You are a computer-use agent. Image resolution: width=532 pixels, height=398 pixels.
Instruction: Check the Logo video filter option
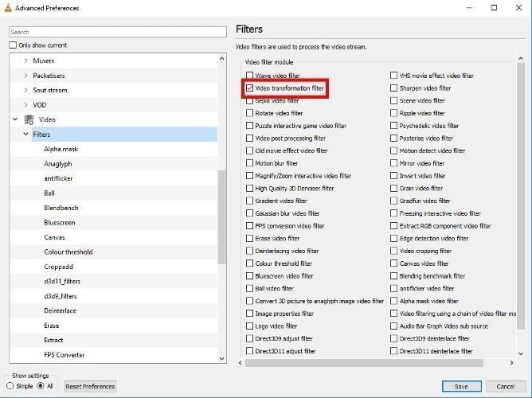249,326
